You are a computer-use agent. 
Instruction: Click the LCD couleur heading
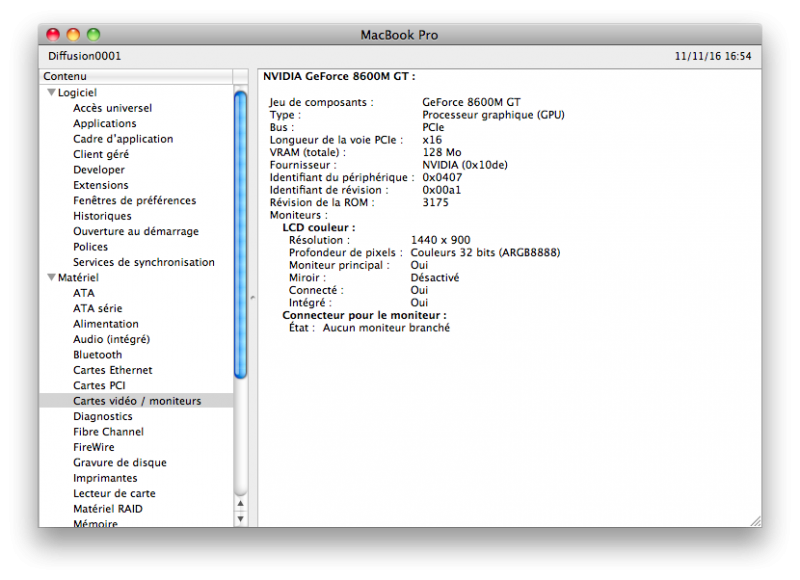319,228
